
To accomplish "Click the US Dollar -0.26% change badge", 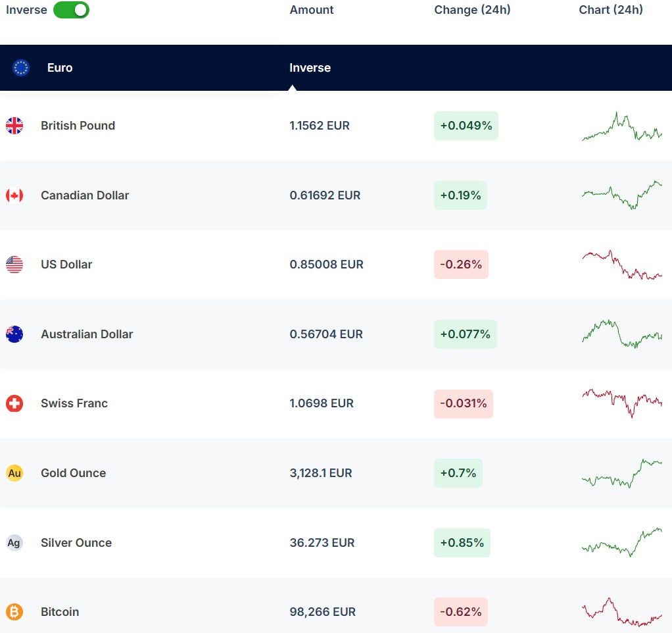I will click(x=461, y=265).
